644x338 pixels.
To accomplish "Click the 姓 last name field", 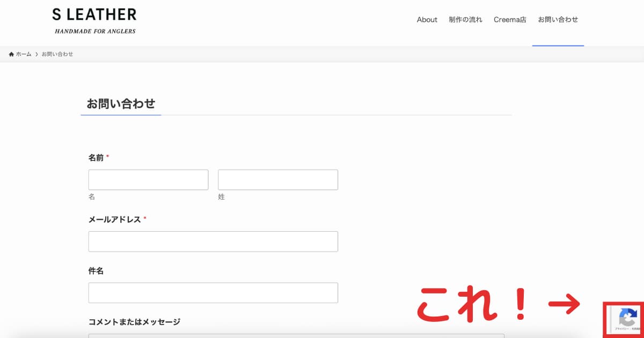I will click(x=277, y=179).
